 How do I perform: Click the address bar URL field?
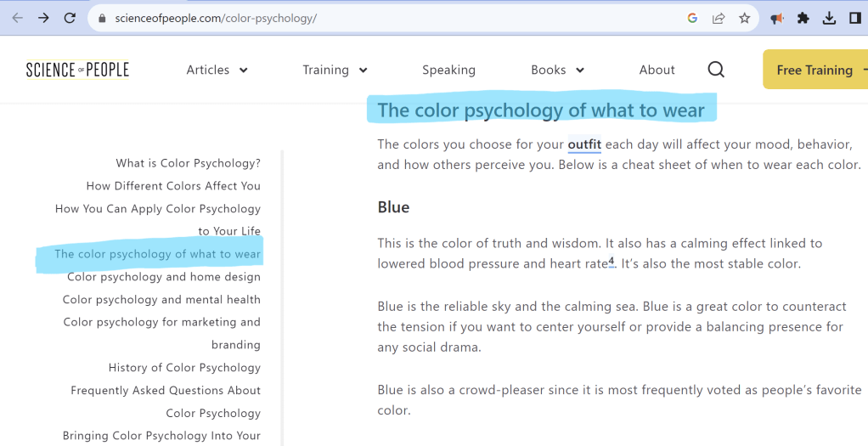point(382,18)
